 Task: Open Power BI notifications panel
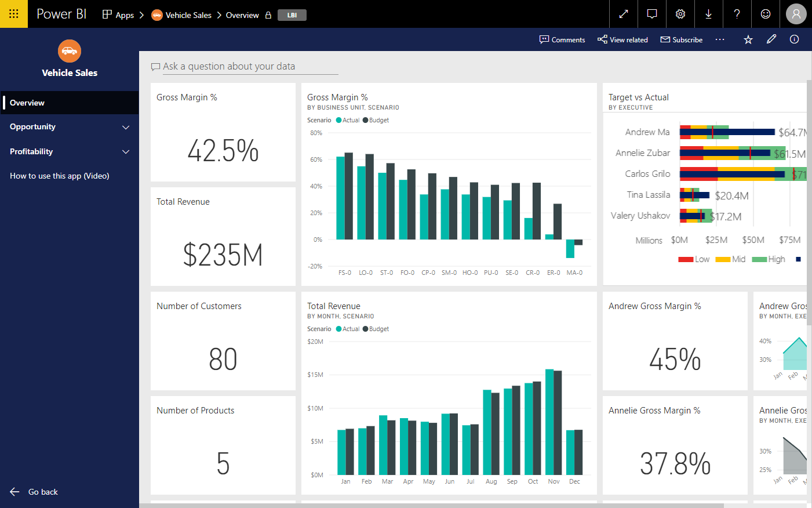(x=651, y=14)
